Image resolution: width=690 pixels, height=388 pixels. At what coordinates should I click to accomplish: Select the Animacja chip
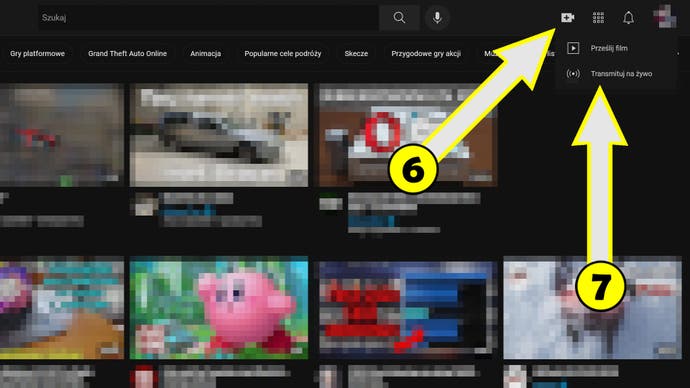click(x=206, y=54)
